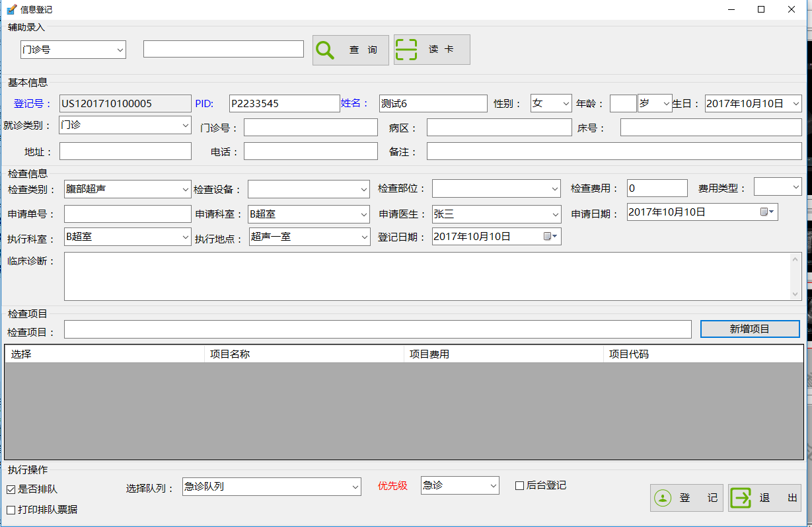The height and width of the screenshot is (527, 812).
Task: Click the 检查费用 field showing 0
Action: (x=657, y=188)
